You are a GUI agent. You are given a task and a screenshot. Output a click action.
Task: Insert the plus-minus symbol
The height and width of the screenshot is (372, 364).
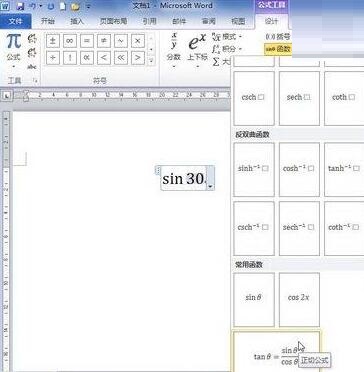point(52,41)
